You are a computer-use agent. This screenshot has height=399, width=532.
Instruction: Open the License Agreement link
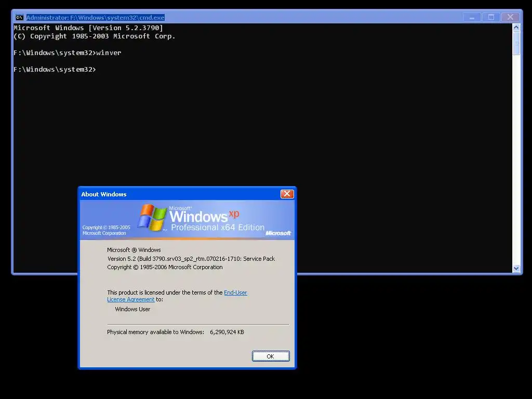pyautogui.click(x=130, y=299)
